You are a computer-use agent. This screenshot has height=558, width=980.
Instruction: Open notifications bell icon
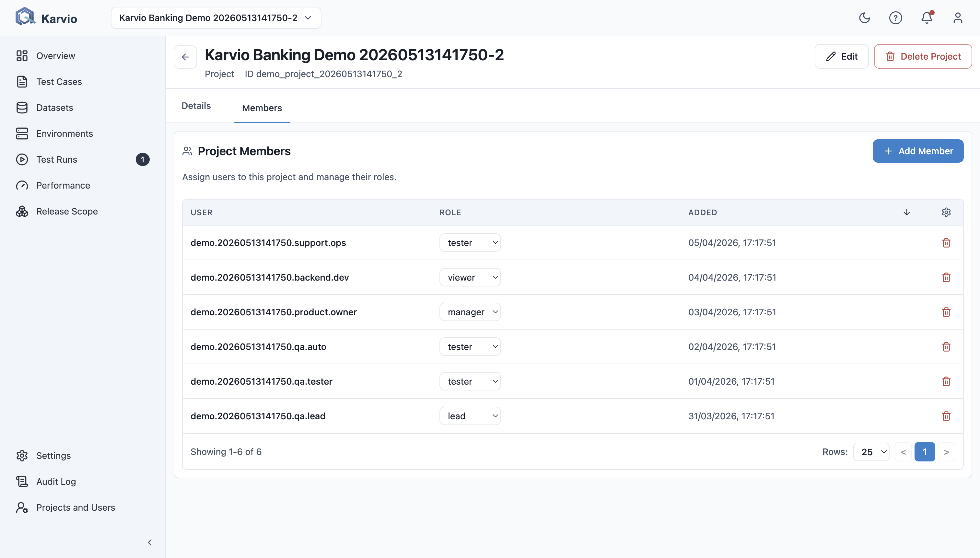926,18
